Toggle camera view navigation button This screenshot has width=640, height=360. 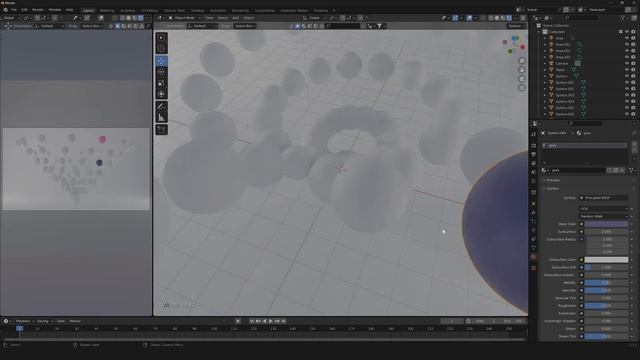pos(522,79)
